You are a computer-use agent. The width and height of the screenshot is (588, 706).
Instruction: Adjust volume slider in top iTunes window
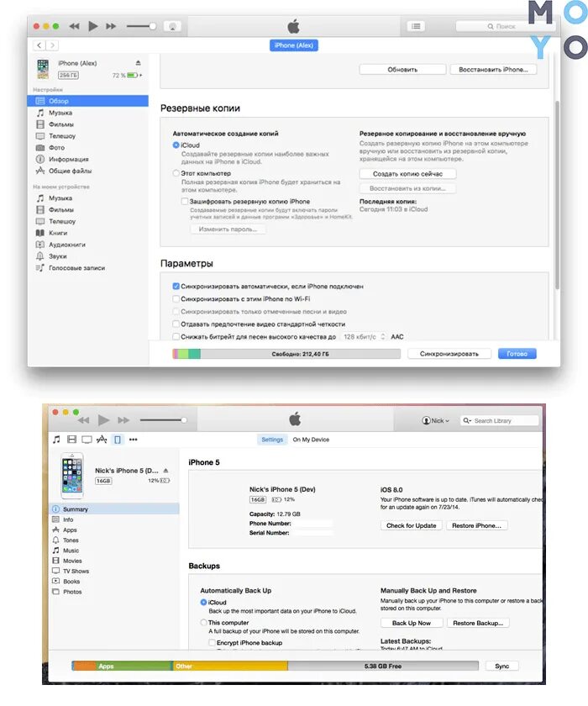pyautogui.click(x=141, y=26)
